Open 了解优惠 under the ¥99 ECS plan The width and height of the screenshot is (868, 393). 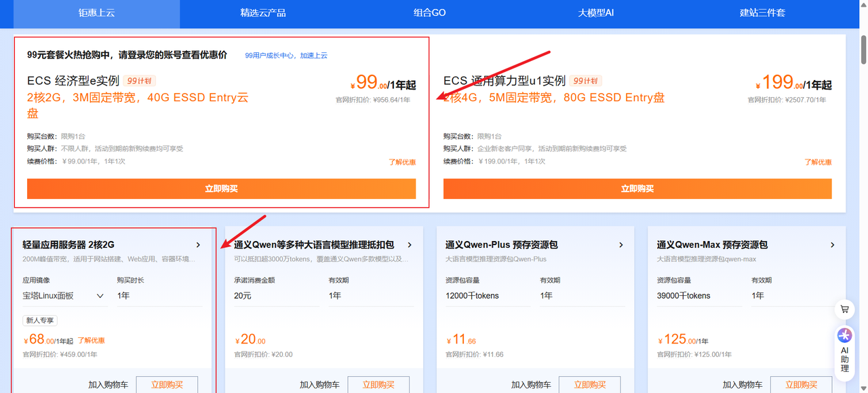[x=402, y=162]
